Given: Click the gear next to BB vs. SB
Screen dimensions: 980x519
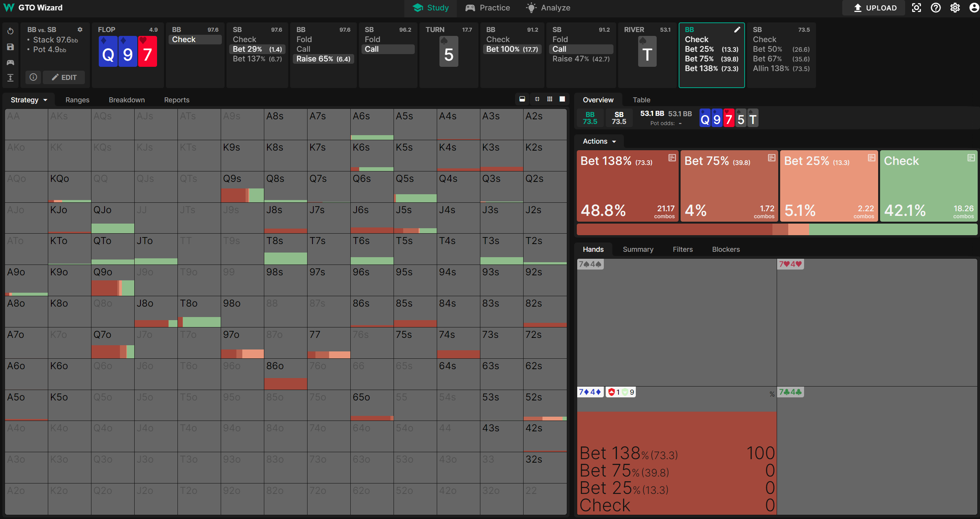Looking at the screenshot, I should coord(80,30).
